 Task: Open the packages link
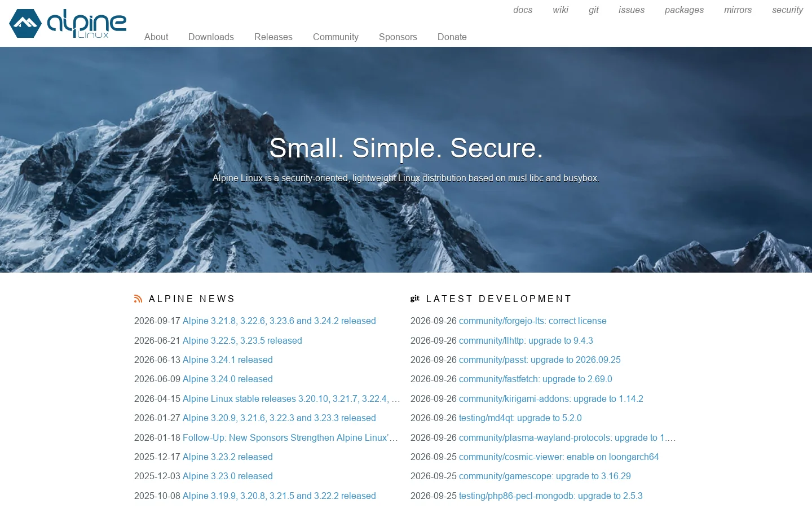684,10
